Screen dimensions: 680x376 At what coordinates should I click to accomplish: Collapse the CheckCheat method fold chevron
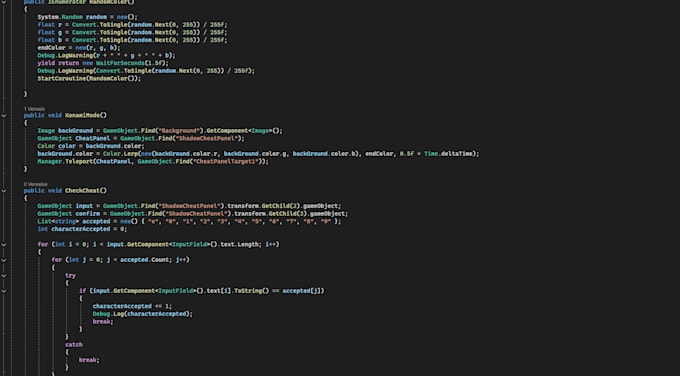coord(4,191)
